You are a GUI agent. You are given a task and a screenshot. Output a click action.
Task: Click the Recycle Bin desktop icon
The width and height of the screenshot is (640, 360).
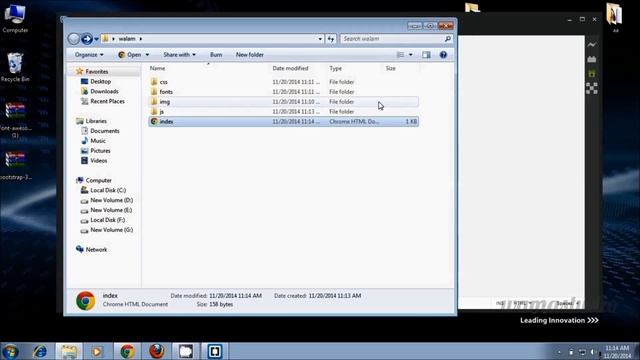coord(15,67)
